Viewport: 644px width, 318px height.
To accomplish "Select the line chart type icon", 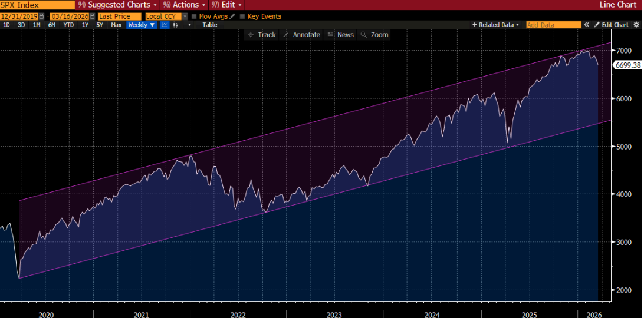I will 165,25.
